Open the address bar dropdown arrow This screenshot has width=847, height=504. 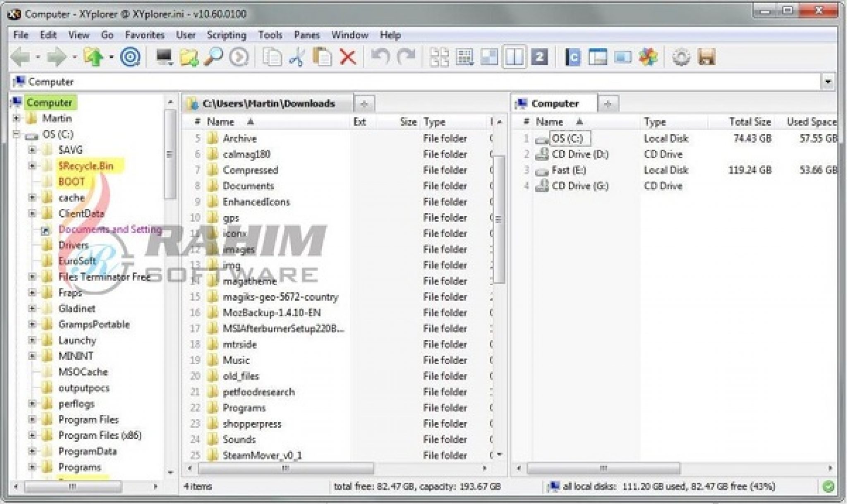(x=828, y=81)
